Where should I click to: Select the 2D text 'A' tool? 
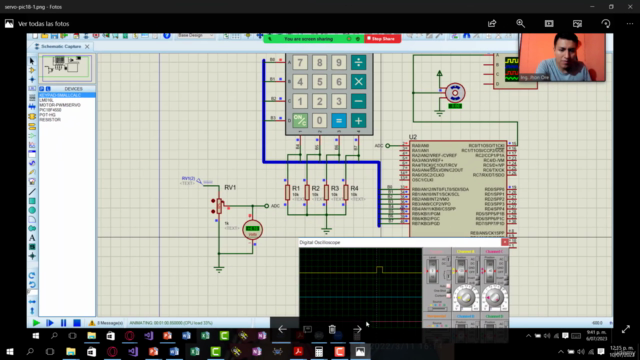(x=32, y=238)
